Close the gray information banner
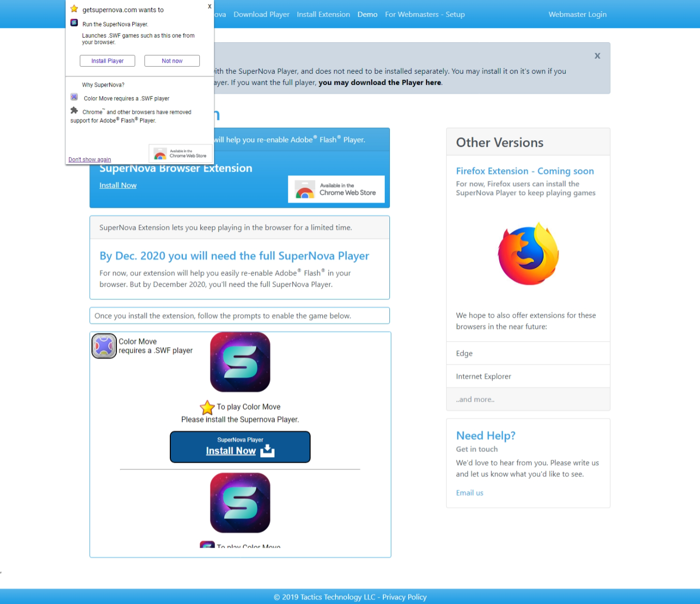This screenshot has height=604, width=700. [x=597, y=56]
